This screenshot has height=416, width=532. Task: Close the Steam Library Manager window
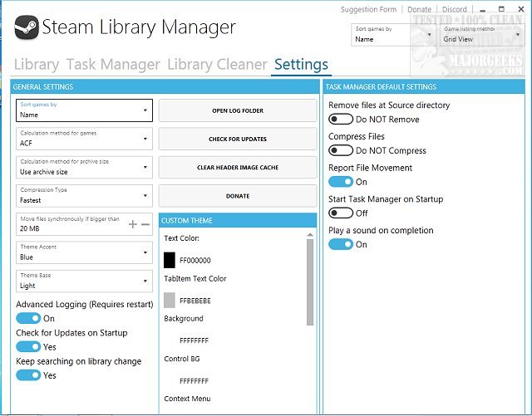point(521,9)
